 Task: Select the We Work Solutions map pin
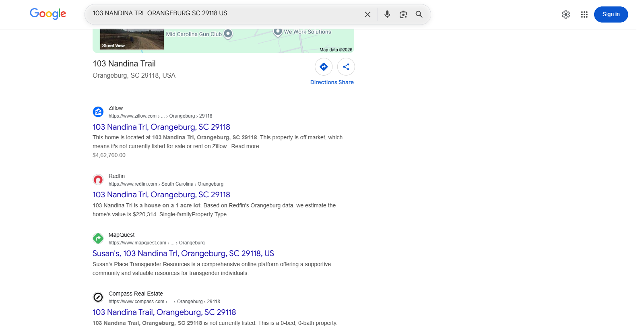pos(278,32)
